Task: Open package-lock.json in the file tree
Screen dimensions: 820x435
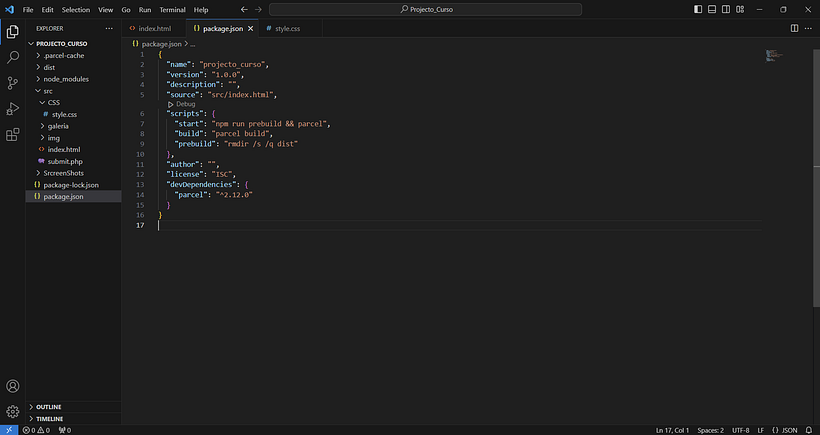Action: pyautogui.click(x=71, y=185)
